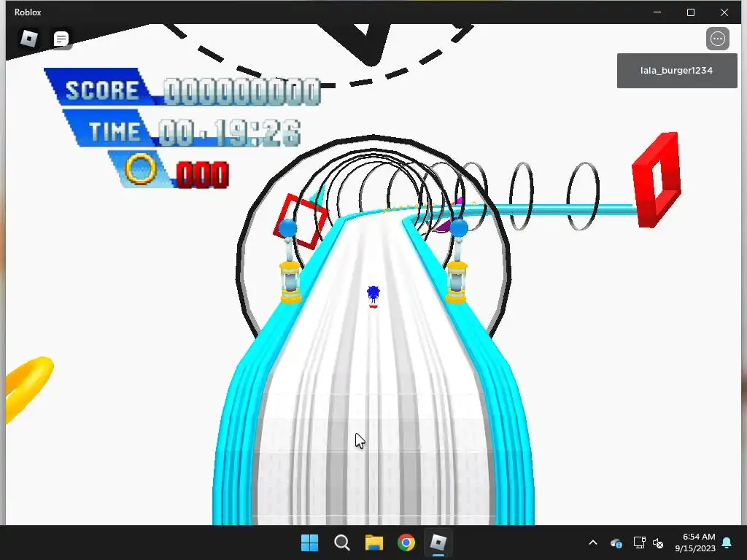The height and width of the screenshot is (560, 747).
Task: Open Windows Search from taskbar
Action: (x=341, y=542)
